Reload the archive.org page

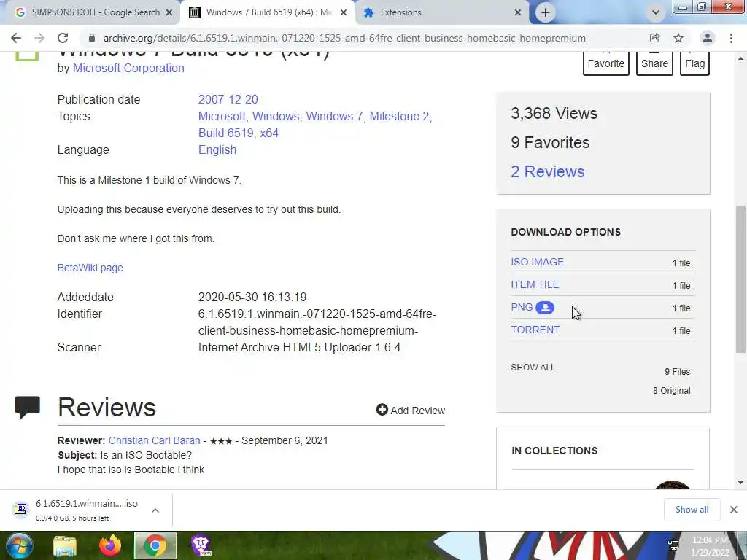click(x=63, y=38)
